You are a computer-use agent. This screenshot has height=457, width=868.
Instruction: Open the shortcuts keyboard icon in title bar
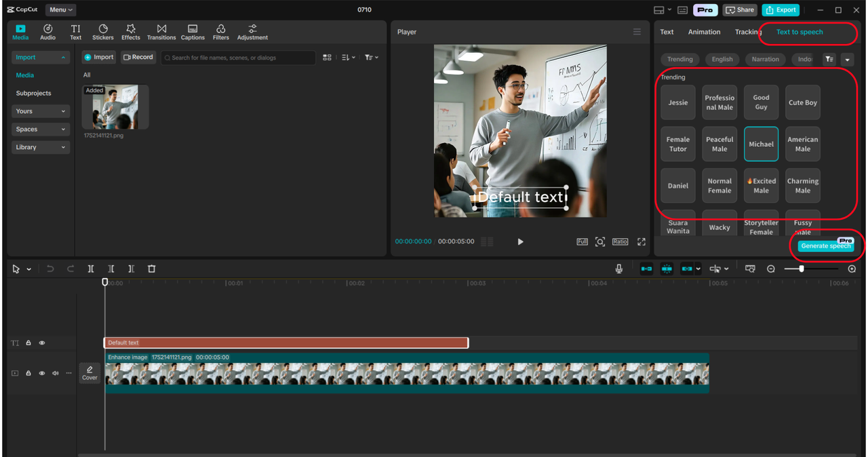pos(682,10)
